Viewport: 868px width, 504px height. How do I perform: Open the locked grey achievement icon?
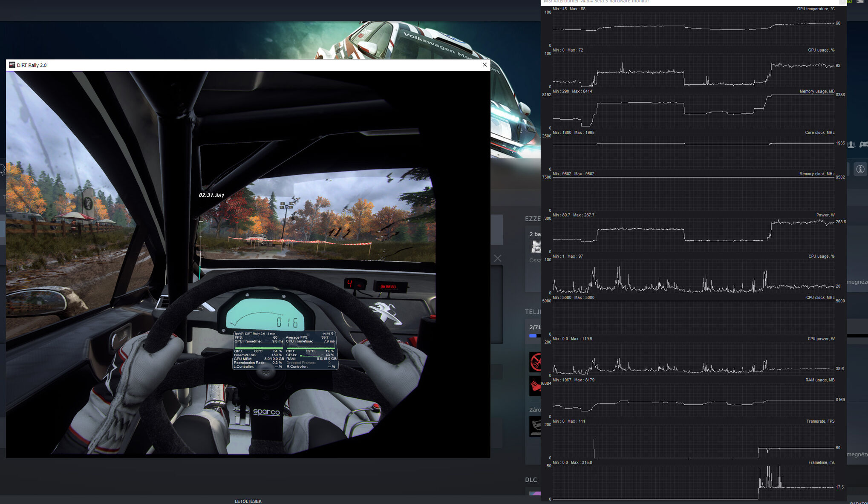pyautogui.click(x=535, y=426)
